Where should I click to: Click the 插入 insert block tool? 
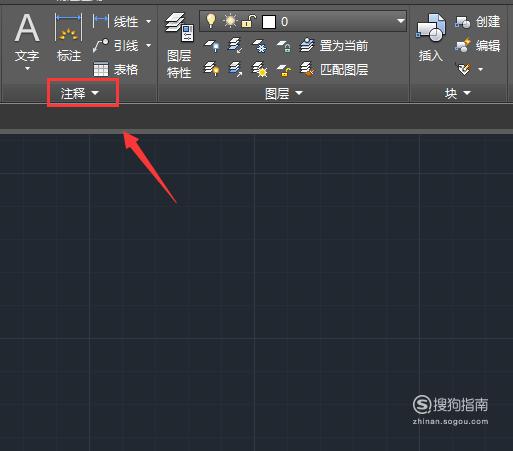pyautogui.click(x=431, y=38)
